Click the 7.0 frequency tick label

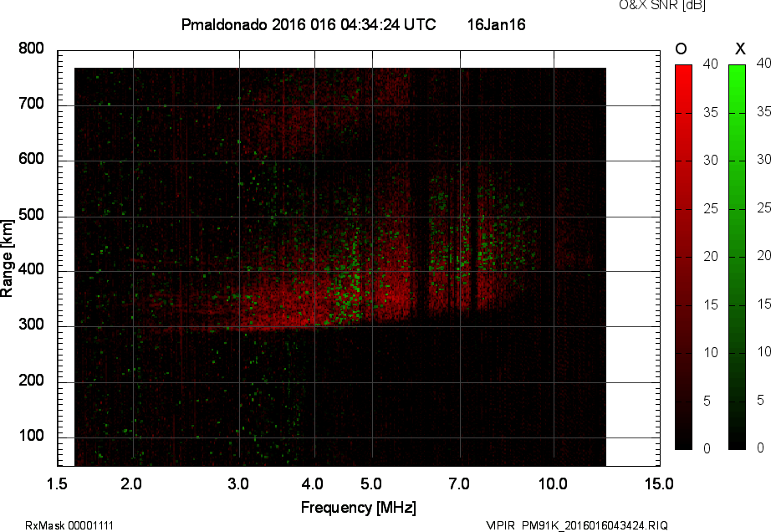[x=459, y=483]
